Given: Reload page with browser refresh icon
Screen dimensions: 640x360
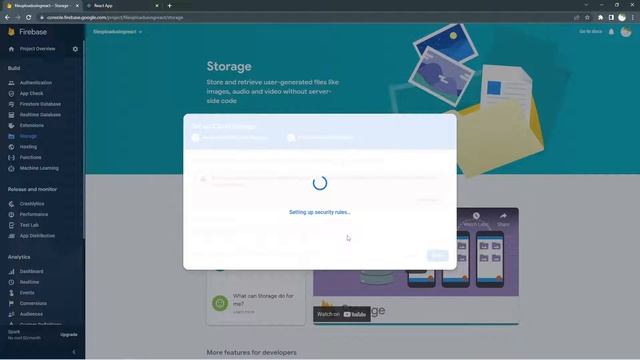Looking at the screenshot, I should 29,18.
